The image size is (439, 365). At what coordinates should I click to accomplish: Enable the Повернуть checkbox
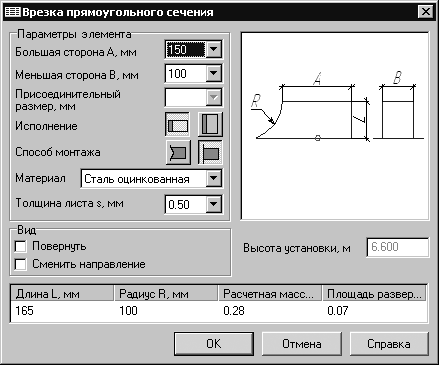coord(21,247)
